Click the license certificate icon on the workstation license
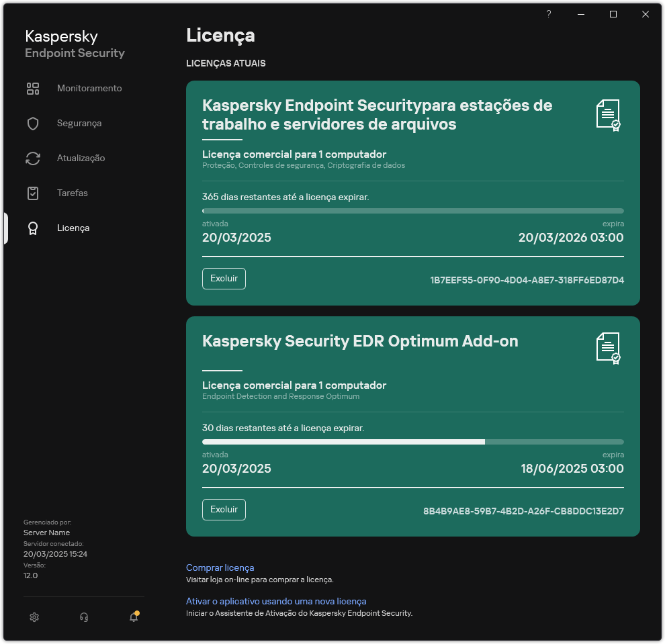The image size is (665, 644). pyautogui.click(x=609, y=114)
